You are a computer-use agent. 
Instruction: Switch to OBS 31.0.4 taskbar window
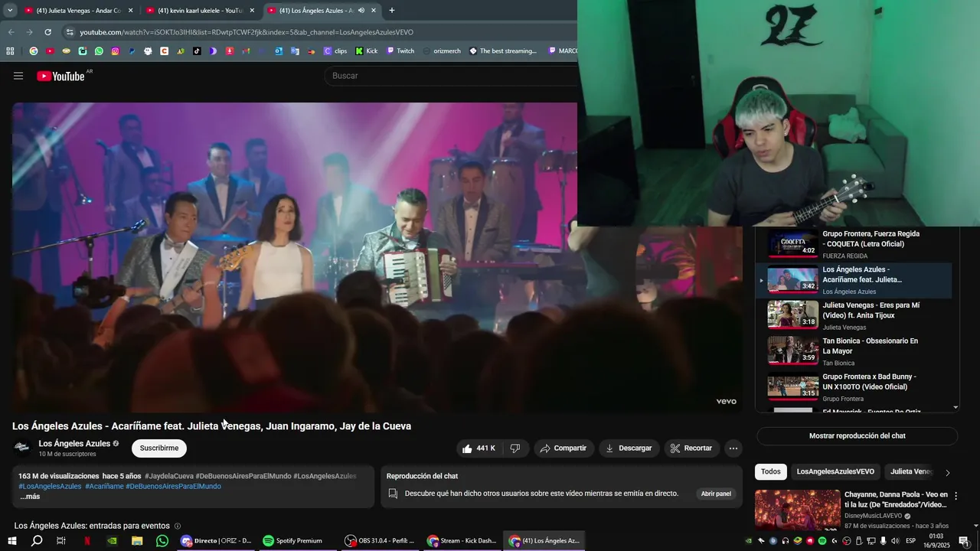click(380, 541)
